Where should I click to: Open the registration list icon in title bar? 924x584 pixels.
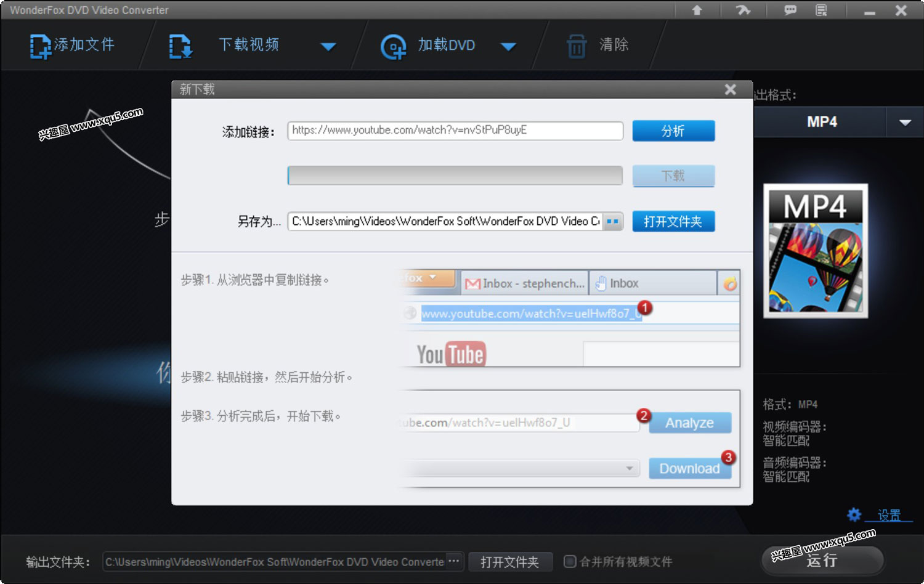[x=821, y=10]
